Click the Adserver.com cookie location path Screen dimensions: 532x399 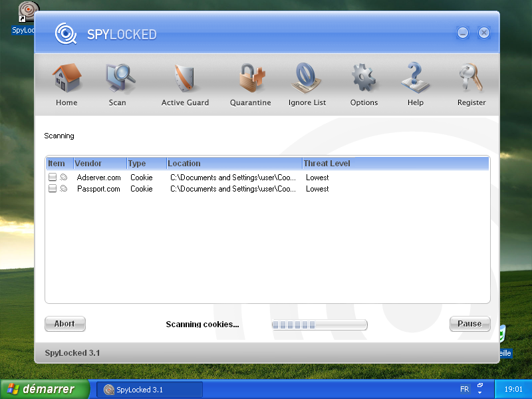pos(233,178)
